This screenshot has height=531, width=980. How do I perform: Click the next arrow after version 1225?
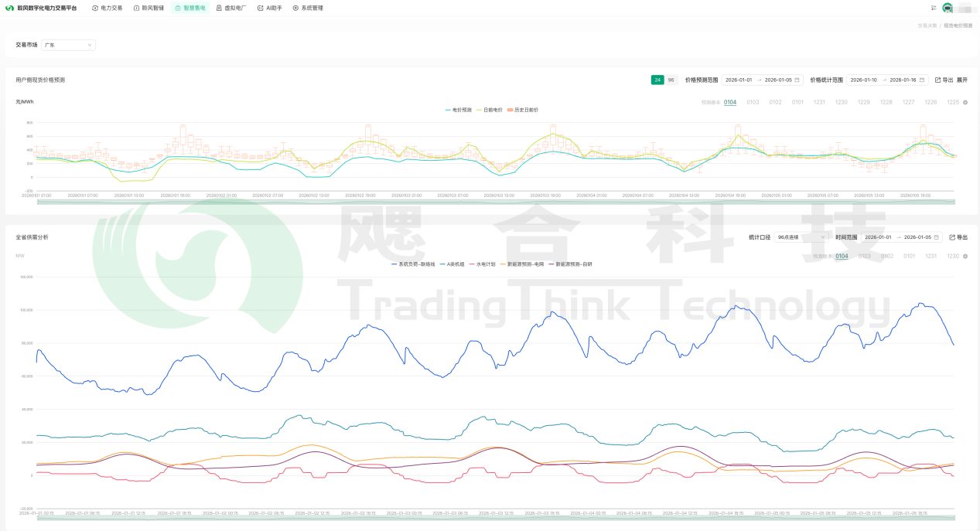click(x=965, y=102)
